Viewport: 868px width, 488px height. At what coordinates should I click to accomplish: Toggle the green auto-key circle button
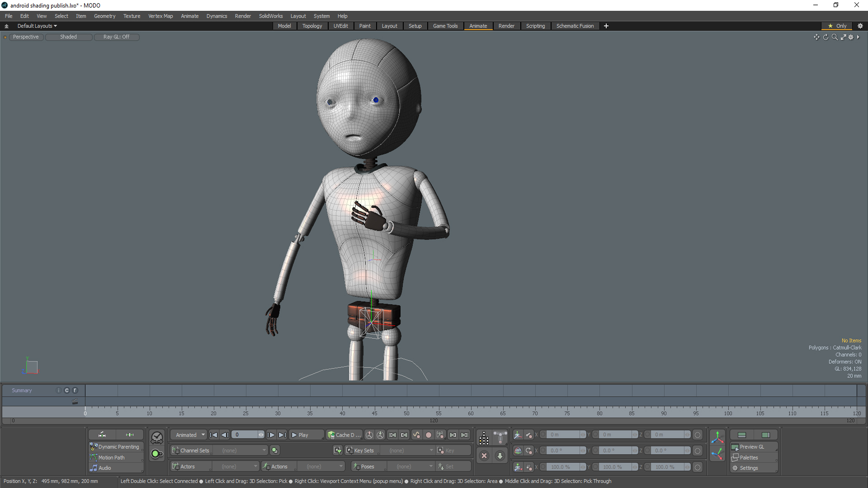[156, 454]
